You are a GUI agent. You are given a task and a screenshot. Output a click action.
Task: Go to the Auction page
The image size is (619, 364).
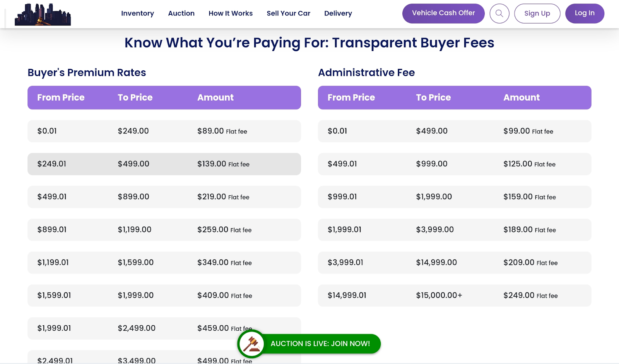point(181,14)
